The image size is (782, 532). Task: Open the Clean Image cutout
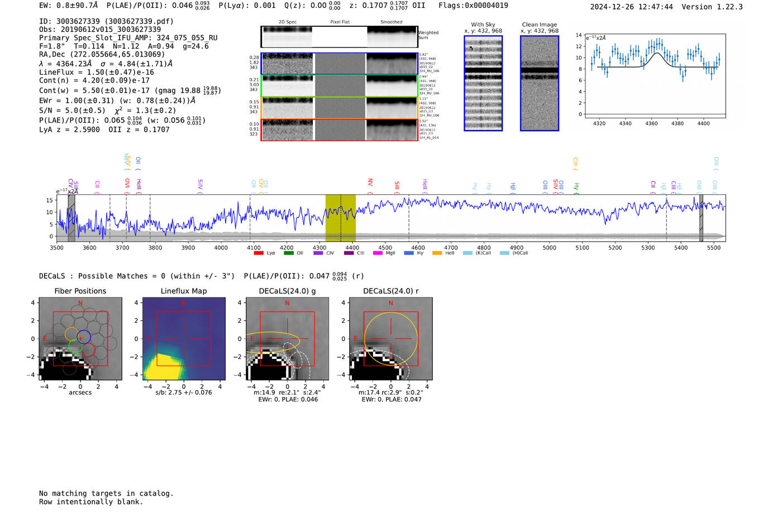(540, 83)
